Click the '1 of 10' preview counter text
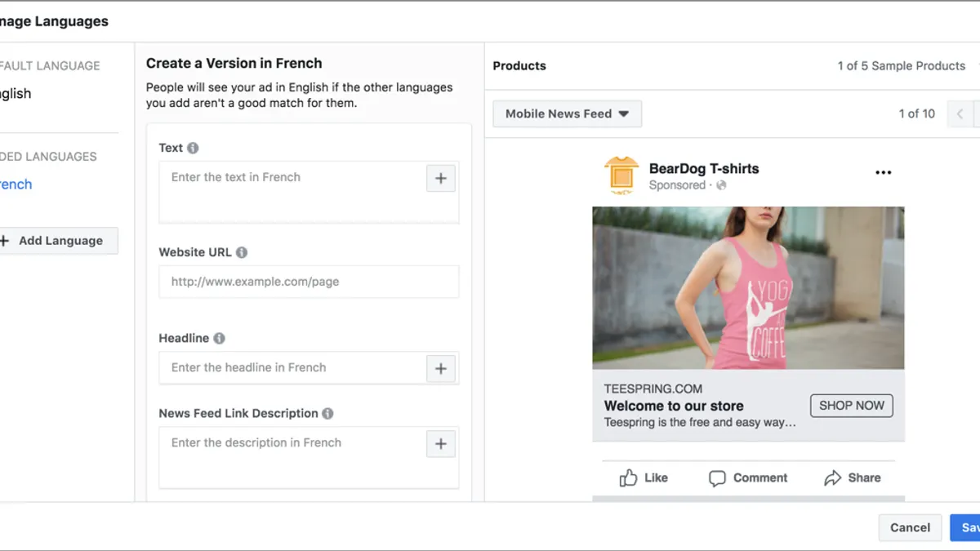 click(917, 113)
